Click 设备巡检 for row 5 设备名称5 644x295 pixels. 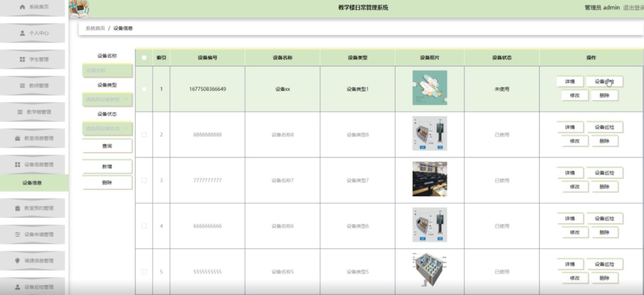tap(604, 264)
